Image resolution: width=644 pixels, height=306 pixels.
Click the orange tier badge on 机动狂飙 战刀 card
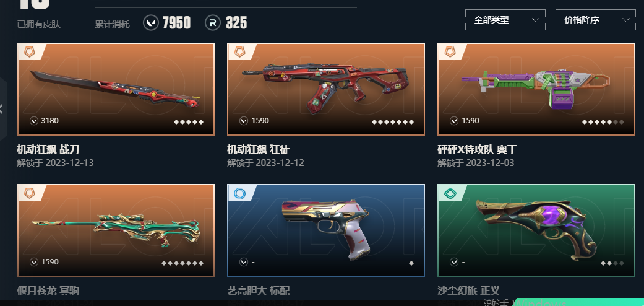[30, 52]
